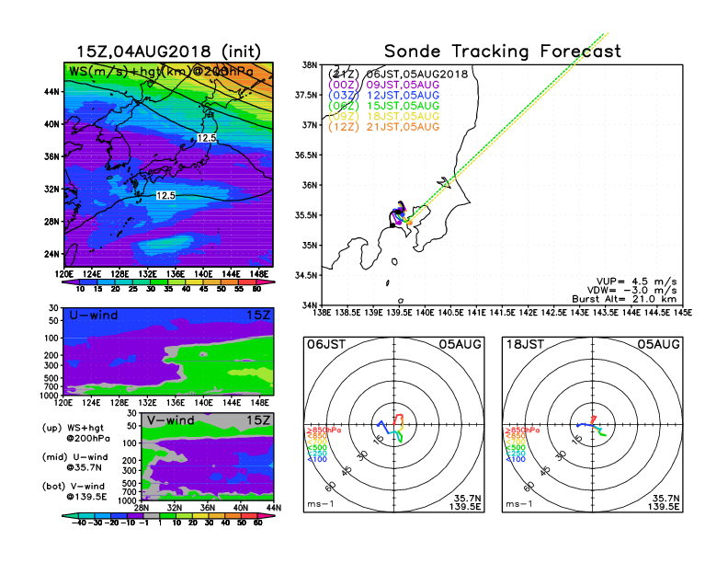Select the "WS(m/s)+hgt(km)@200hPa" map label
Screen dimensions: 728x563
pyautogui.click(x=161, y=72)
